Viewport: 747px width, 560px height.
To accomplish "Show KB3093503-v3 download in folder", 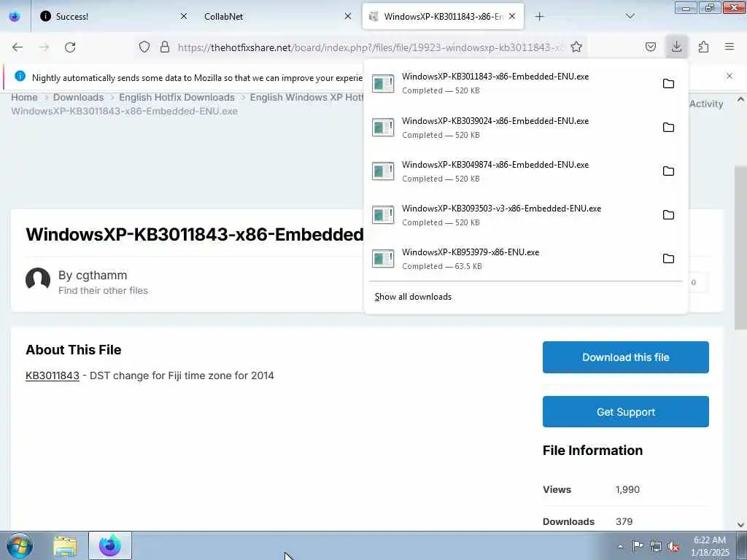I will pyautogui.click(x=668, y=215).
